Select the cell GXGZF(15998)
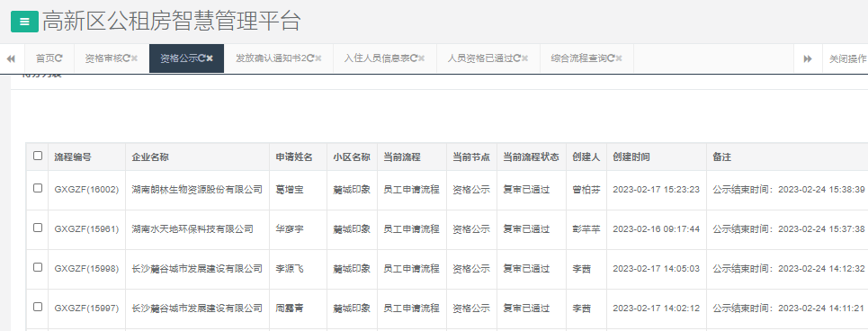Screen dimensions: 868x331 [86, 268]
